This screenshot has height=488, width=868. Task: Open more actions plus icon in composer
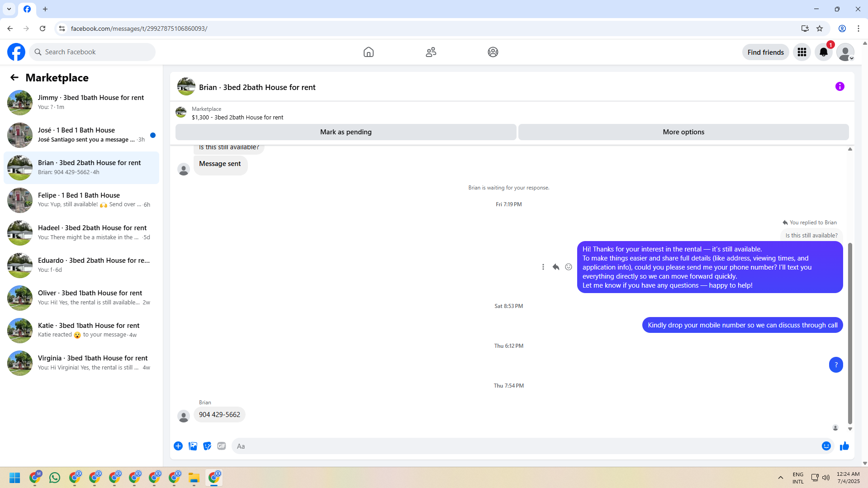(178, 446)
